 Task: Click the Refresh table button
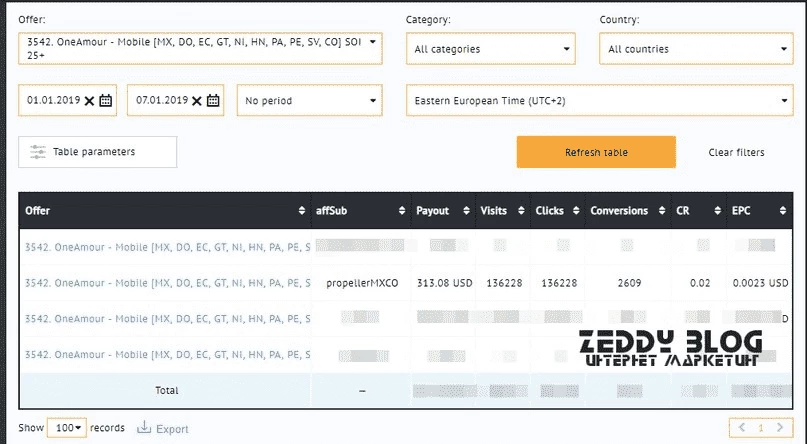pyautogui.click(x=596, y=152)
